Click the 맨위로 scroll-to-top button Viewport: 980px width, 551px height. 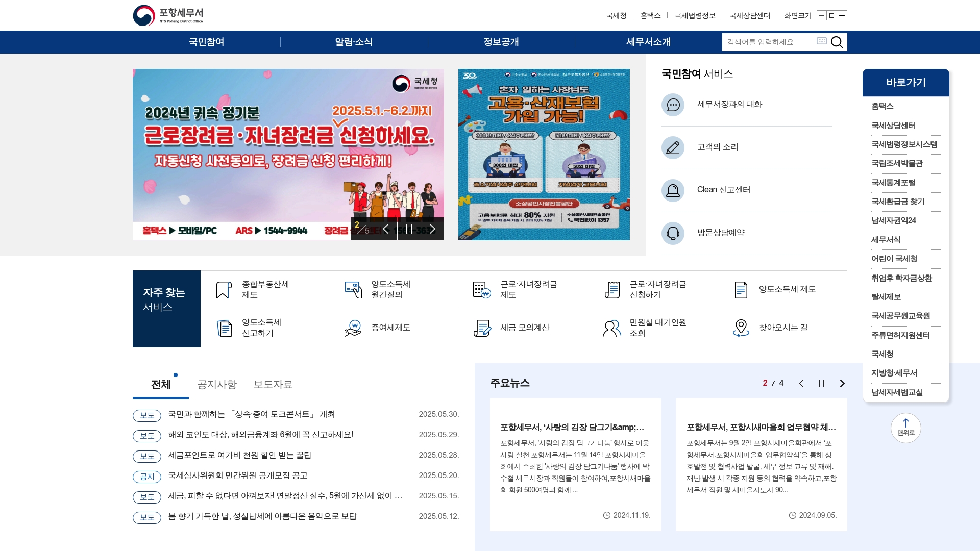pos(906,428)
